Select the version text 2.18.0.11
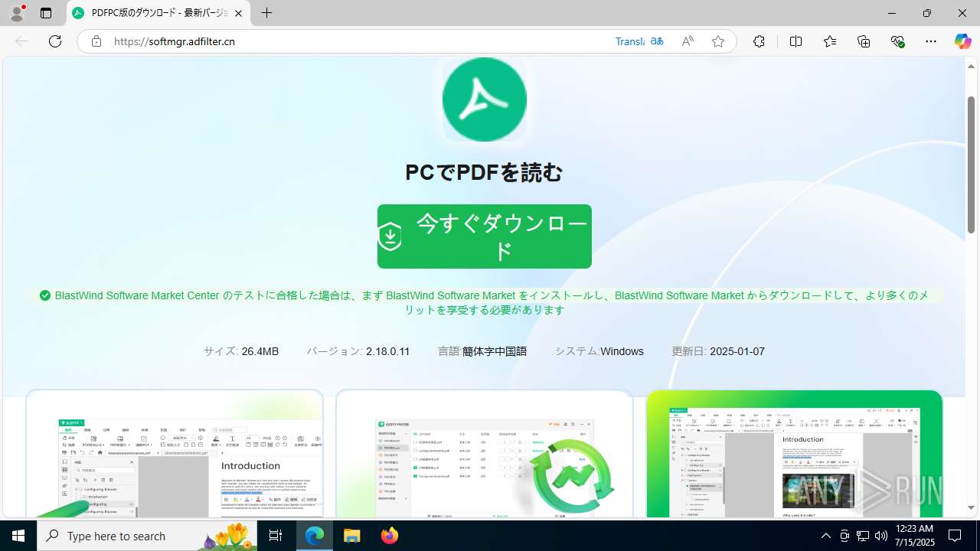980x551 pixels. (x=387, y=351)
